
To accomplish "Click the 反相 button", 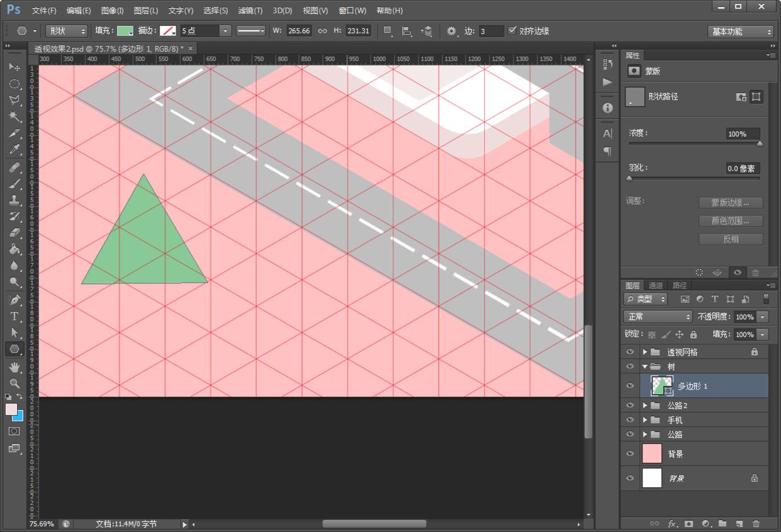I will (731, 239).
